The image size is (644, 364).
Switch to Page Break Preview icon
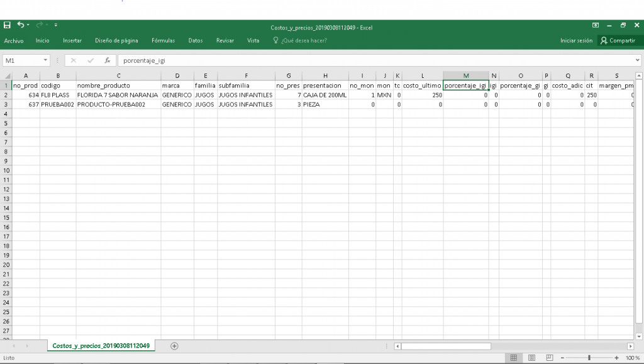(x=549, y=358)
